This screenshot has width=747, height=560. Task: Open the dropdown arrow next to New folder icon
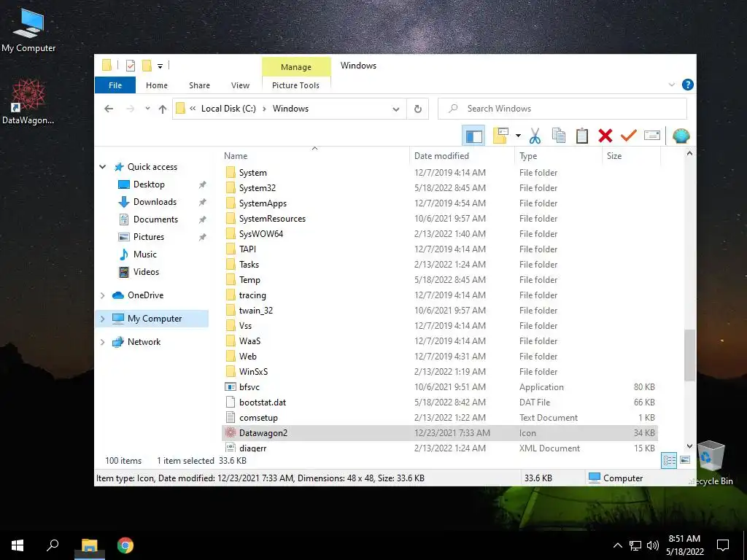(x=518, y=136)
